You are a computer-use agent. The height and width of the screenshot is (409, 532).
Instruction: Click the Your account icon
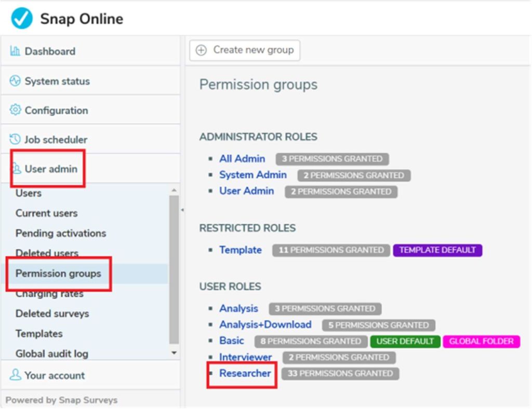(16, 375)
